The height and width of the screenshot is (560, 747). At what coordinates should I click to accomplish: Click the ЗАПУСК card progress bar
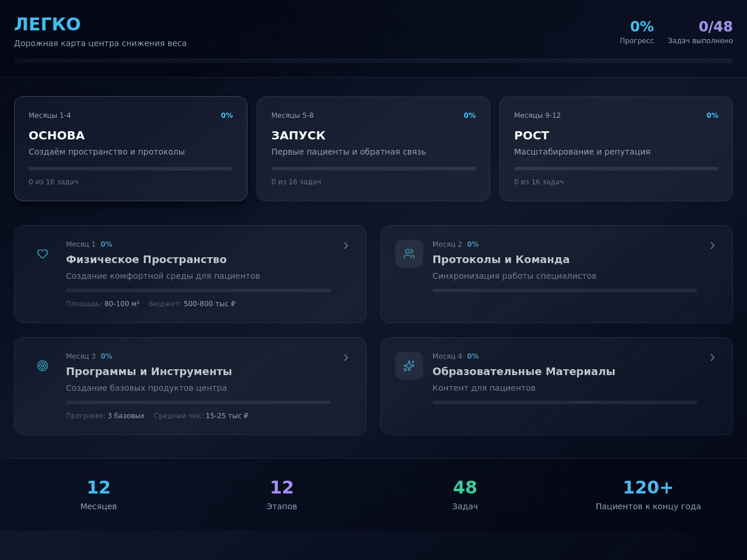(x=373, y=169)
